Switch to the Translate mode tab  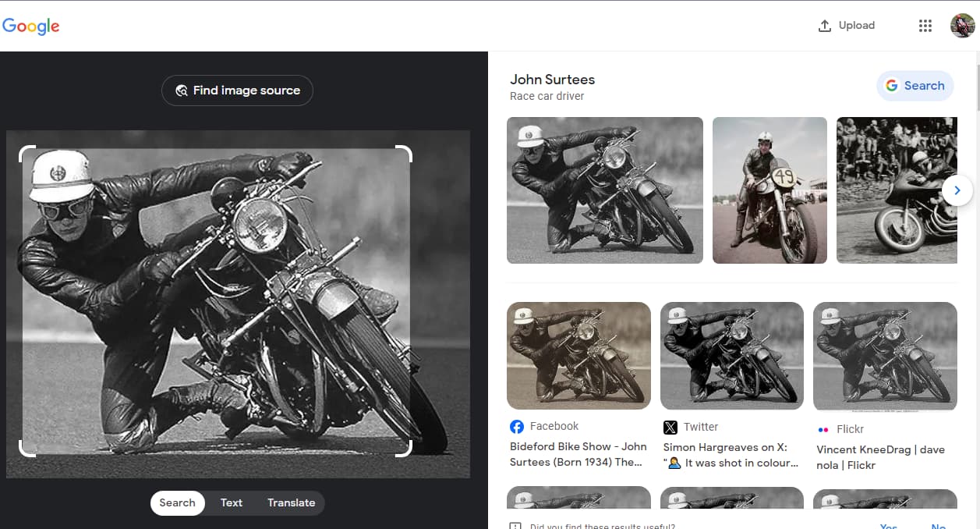[x=291, y=503]
